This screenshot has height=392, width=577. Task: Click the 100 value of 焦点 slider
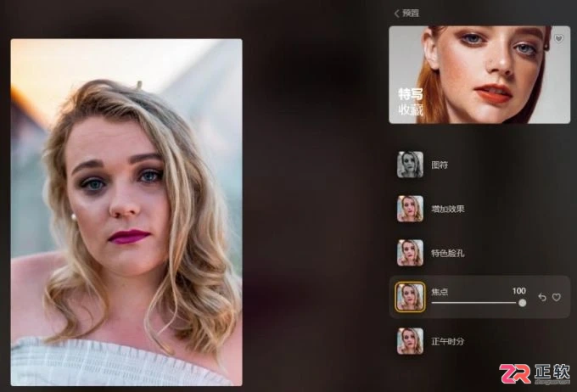point(518,291)
